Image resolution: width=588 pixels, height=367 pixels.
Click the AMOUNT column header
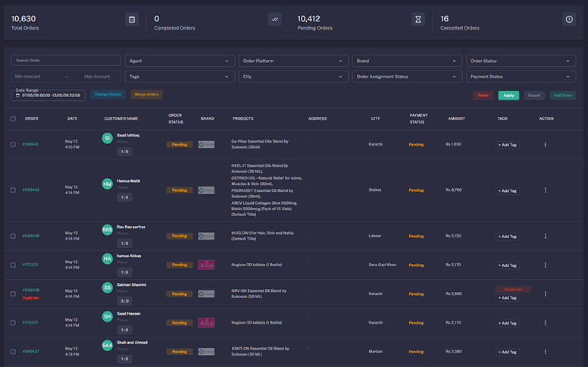456,118
